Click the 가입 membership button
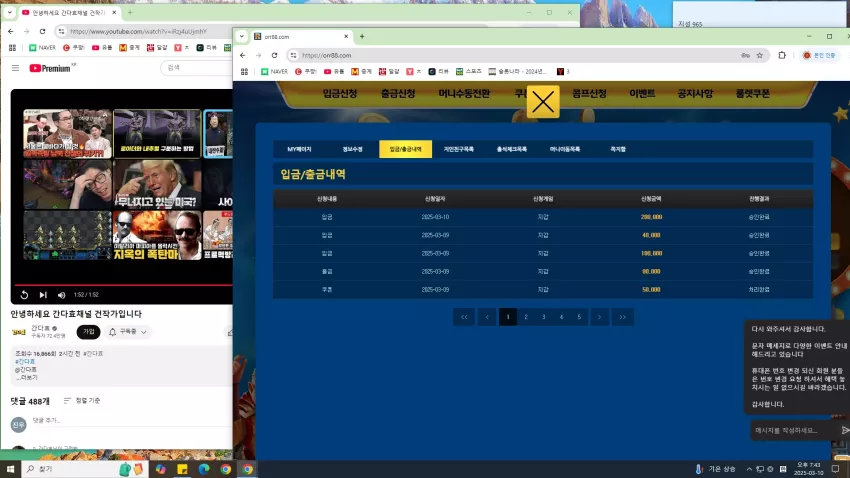 [88, 332]
